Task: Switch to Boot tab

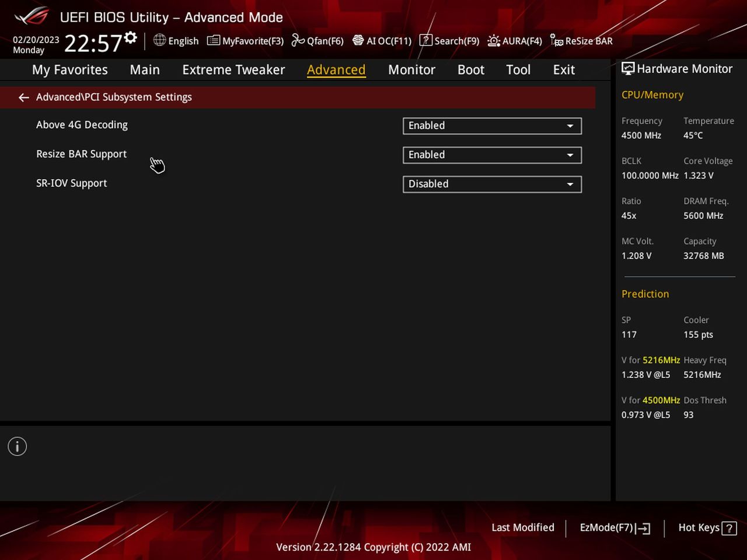Action: 471,70
